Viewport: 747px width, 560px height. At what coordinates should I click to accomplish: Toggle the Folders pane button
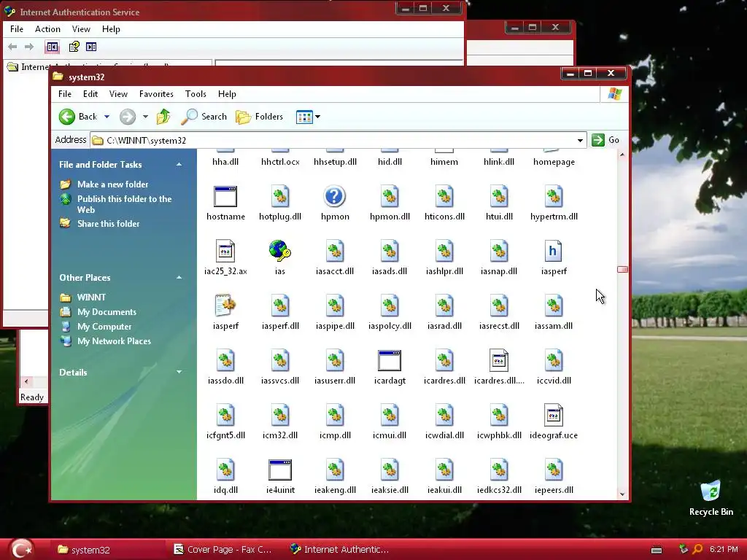259,116
